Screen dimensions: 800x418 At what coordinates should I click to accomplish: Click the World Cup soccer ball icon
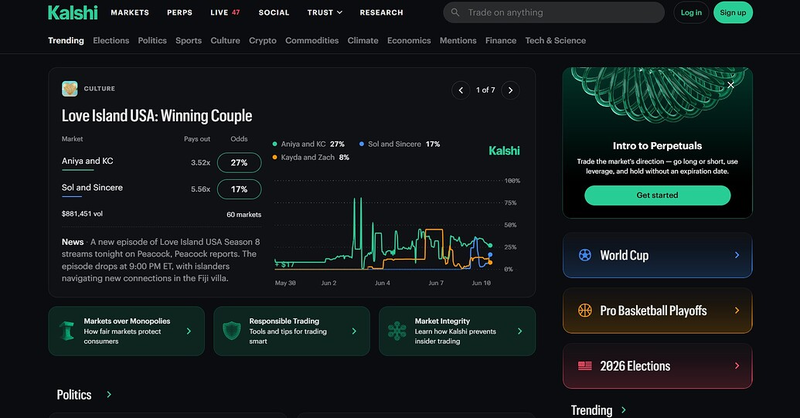[585, 255]
